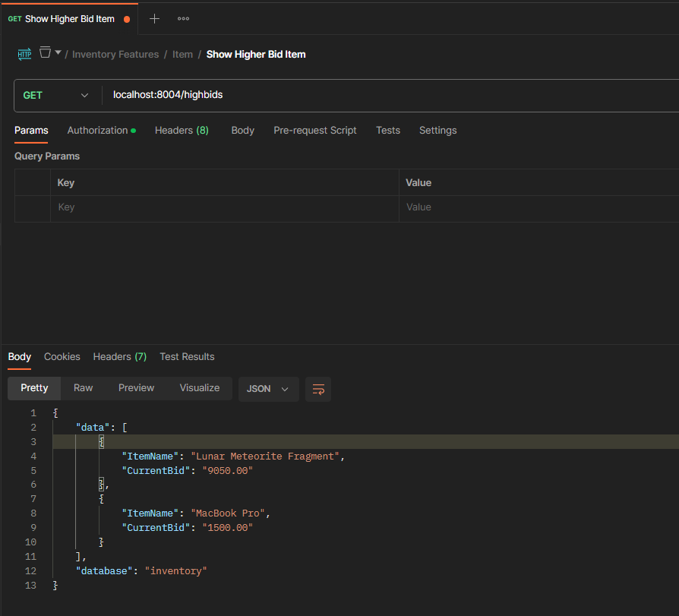Show the Test Results tab

coord(187,357)
